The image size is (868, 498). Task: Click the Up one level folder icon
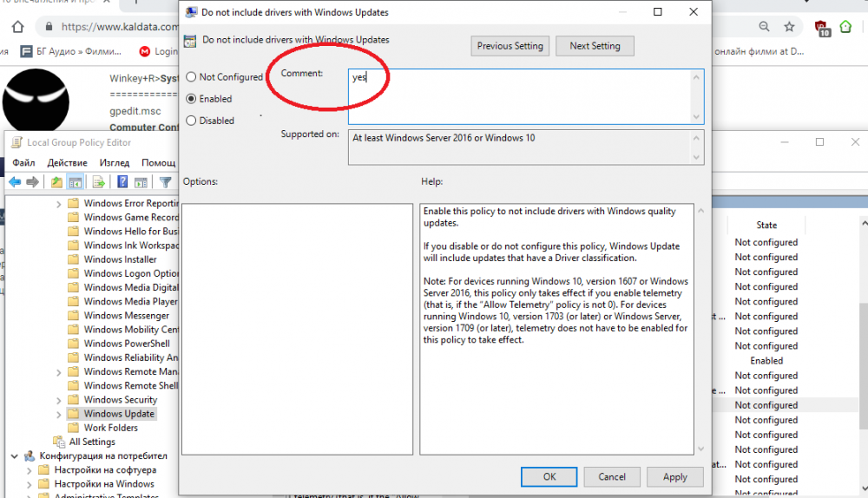click(x=56, y=182)
